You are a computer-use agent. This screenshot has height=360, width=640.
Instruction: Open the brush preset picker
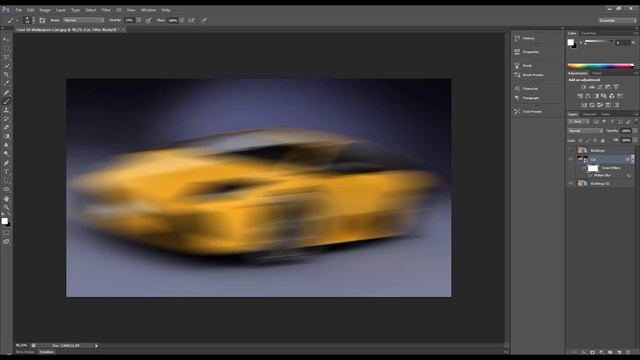pos(29,20)
